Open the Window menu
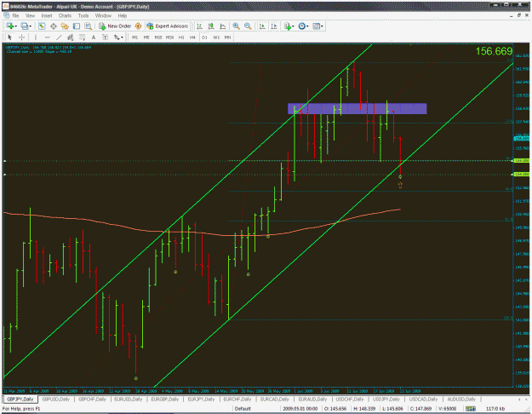The image size is (532, 414). 103,15
